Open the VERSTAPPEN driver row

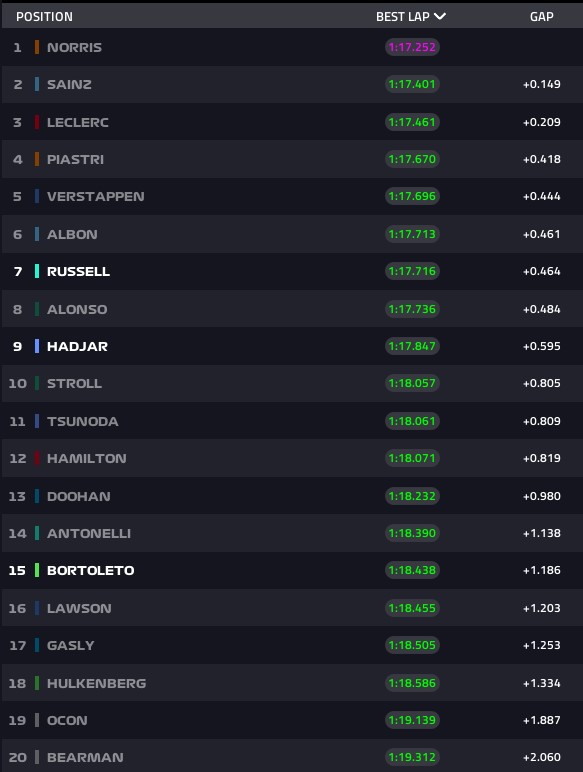point(292,196)
